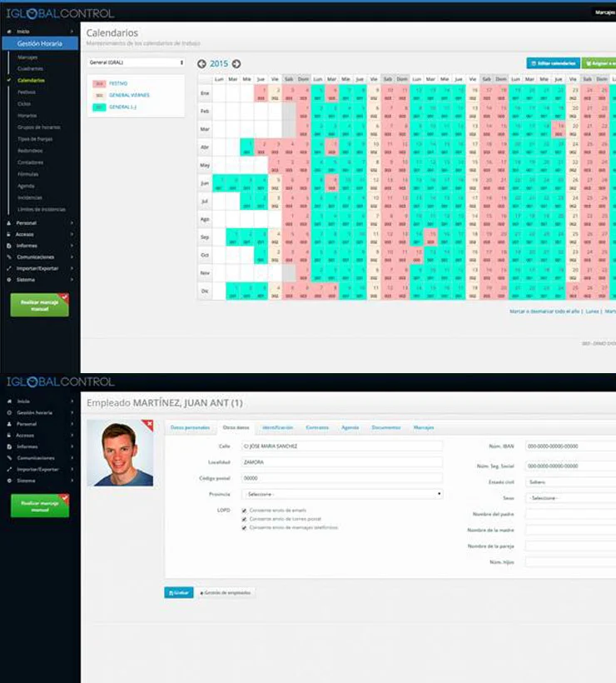The width and height of the screenshot is (616, 683).
Task: Uncheck 'Consiente envío de correo postal'
Action: [x=244, y=519]
